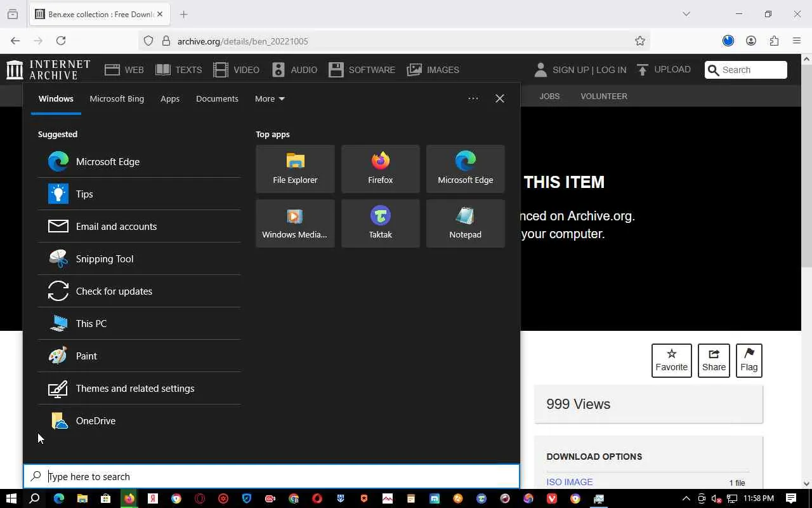812x508 pixels.
Task: Expand the More search filter dropdown
Action: [x=270, y=98]
